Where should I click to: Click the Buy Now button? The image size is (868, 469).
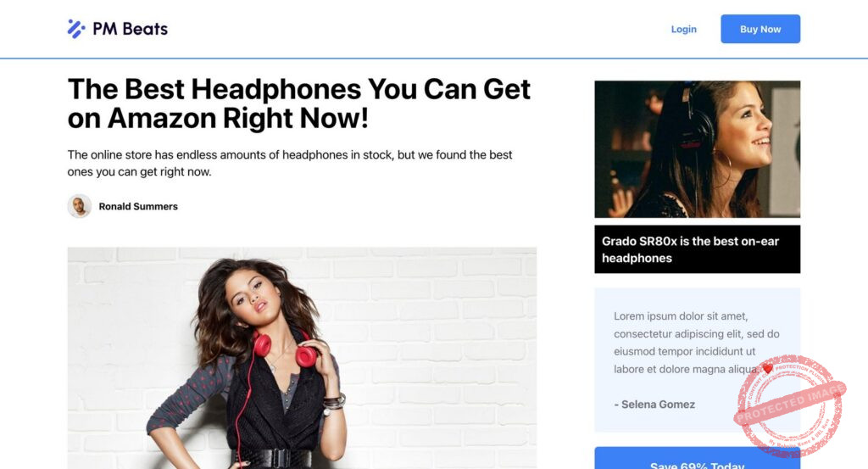click(760, 29)
